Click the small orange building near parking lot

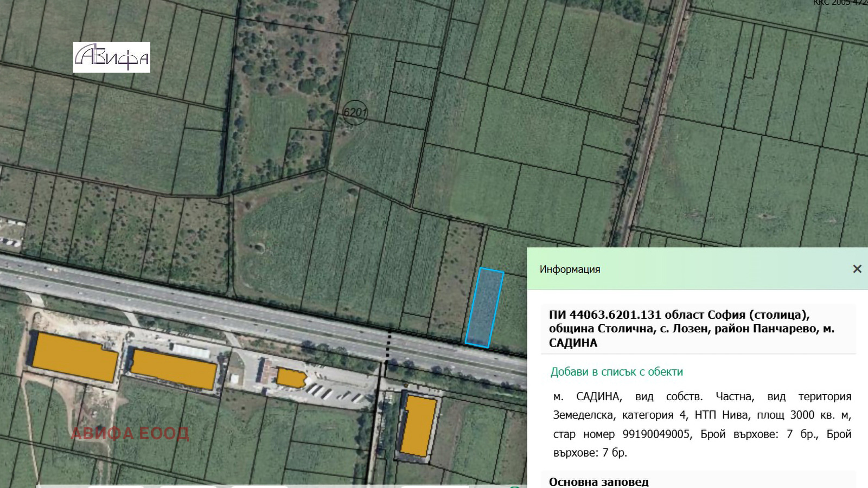click(291, 377)
